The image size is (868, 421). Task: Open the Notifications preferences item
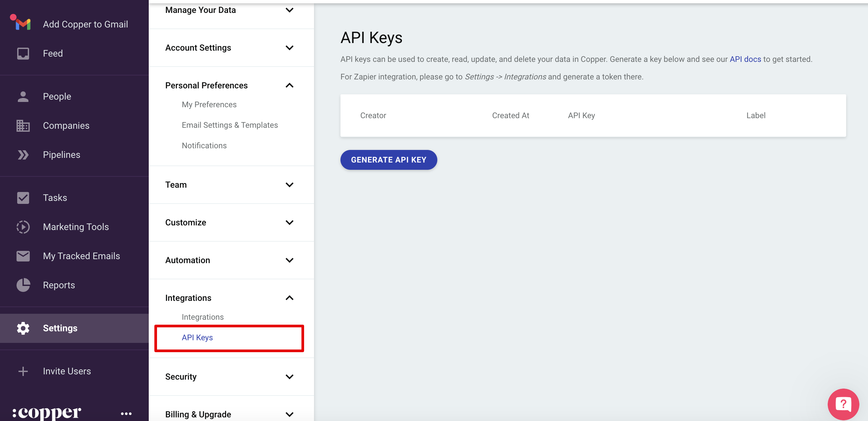coord(204,145)
